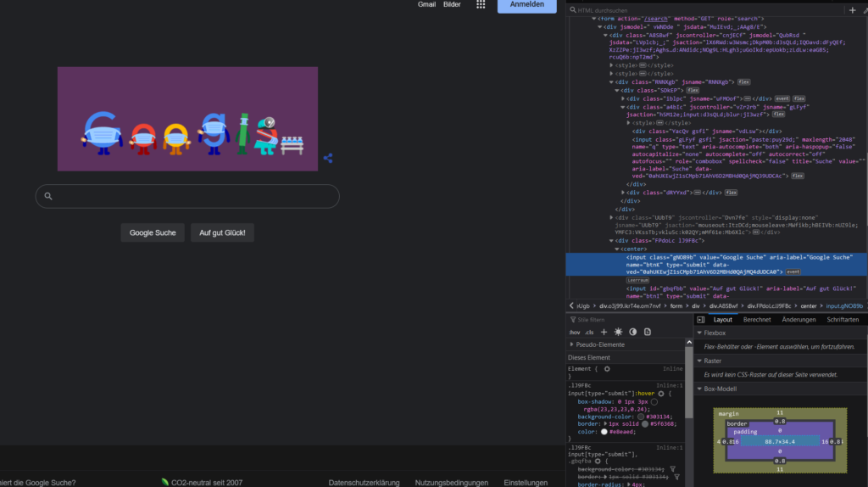
Task: Open color #e8eaed swatch
Action: click(x=604, y=432)
